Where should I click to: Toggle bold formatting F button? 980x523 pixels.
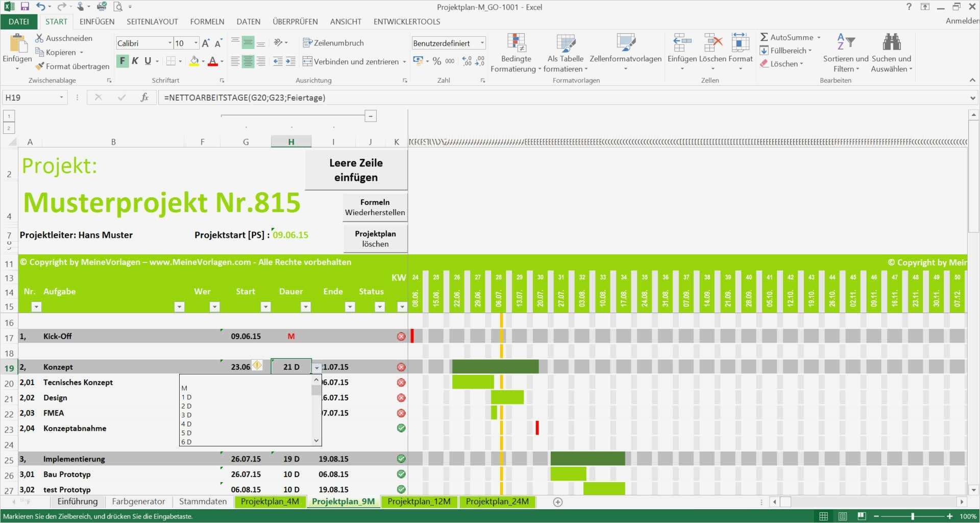[x=122, y=61]
